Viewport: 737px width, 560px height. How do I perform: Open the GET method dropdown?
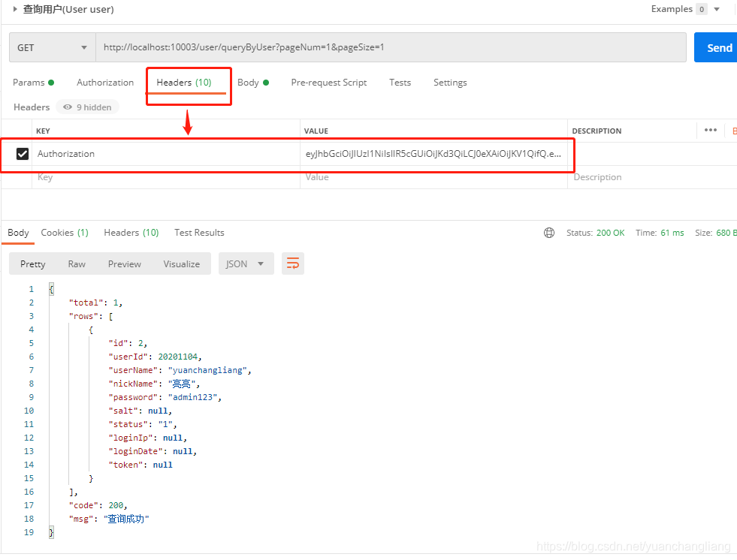click(52, 47)
